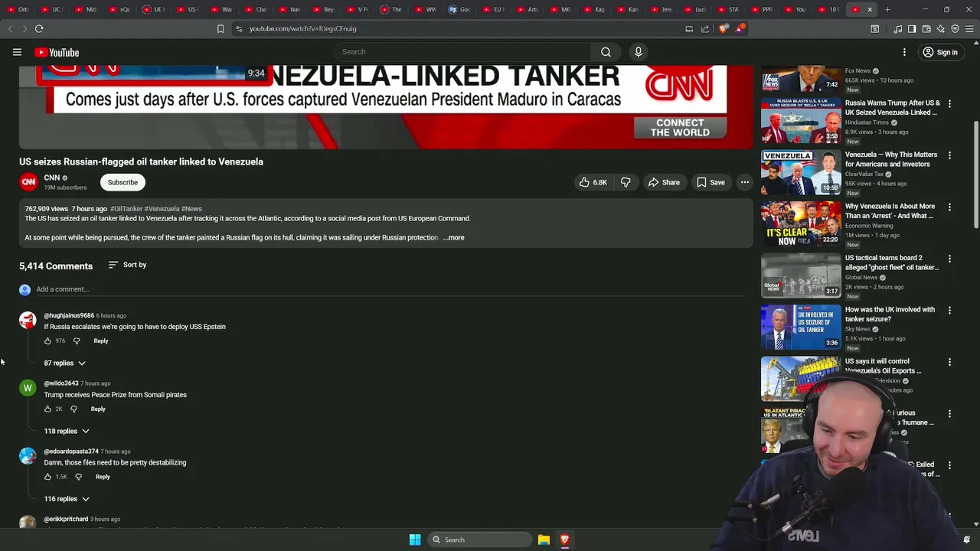Expand the description with ...more
980x551 pixels.
(453, 237)
